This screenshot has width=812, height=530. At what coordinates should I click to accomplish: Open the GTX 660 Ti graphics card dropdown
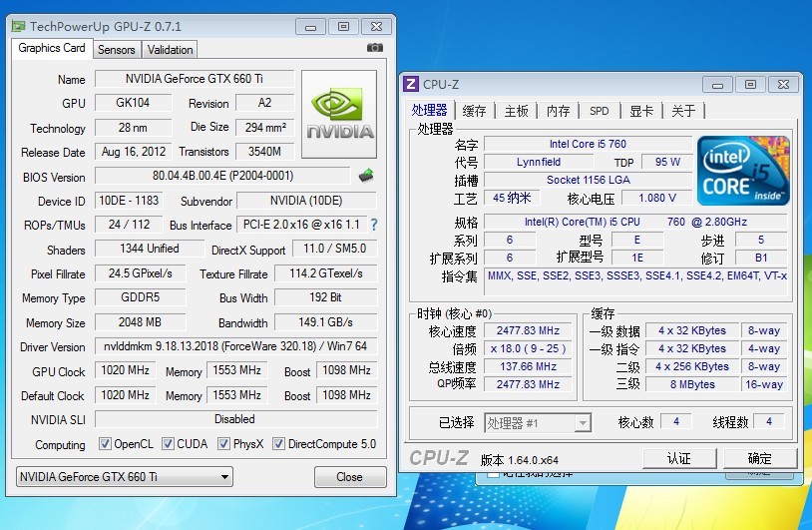[125, 477]
